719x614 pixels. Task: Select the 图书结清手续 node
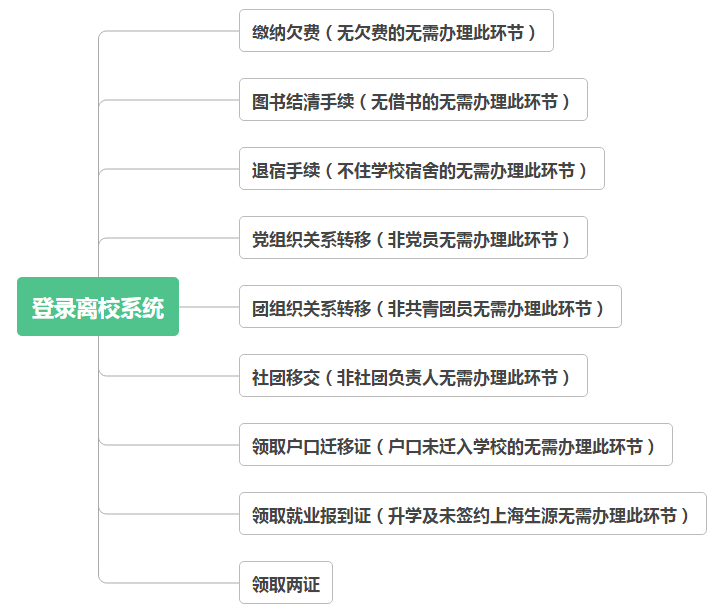412,100
